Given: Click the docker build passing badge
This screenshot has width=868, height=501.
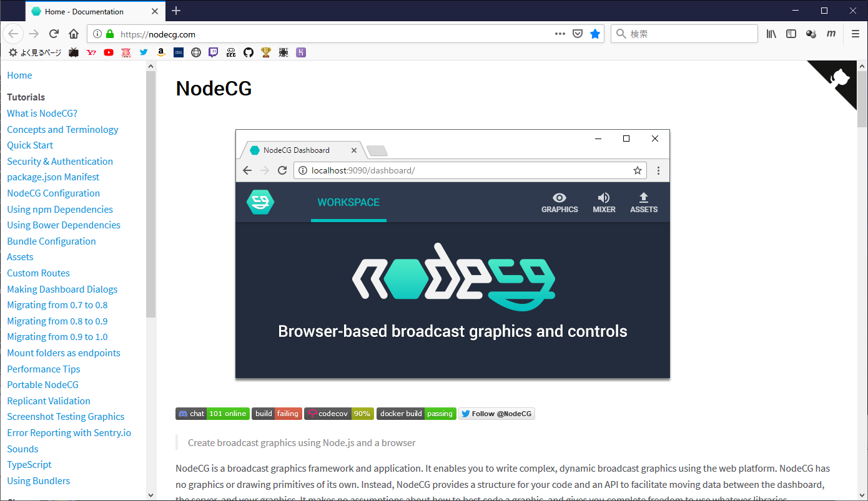Looking at the screenshot, I should [x=417, y=414].
